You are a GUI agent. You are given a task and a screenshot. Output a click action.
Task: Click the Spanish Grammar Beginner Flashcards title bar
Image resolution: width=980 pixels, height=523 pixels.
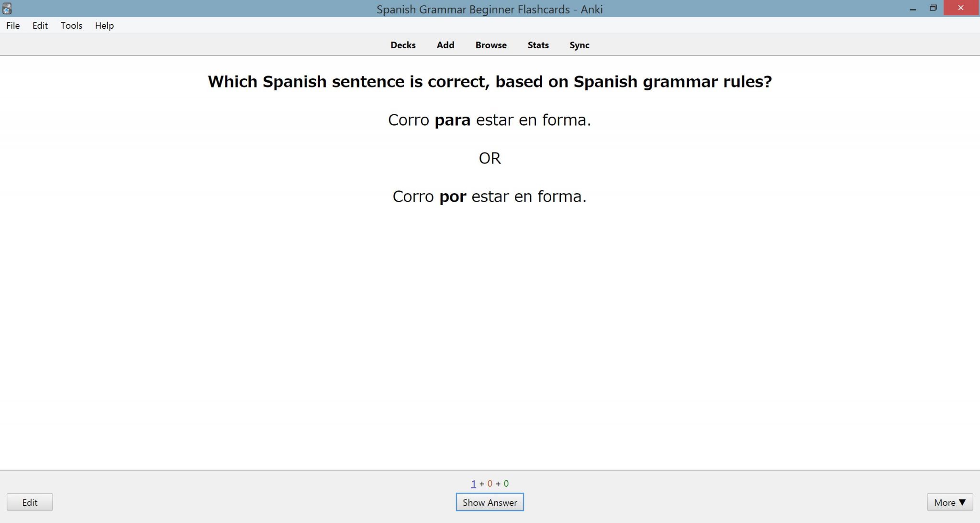[490, 9]
